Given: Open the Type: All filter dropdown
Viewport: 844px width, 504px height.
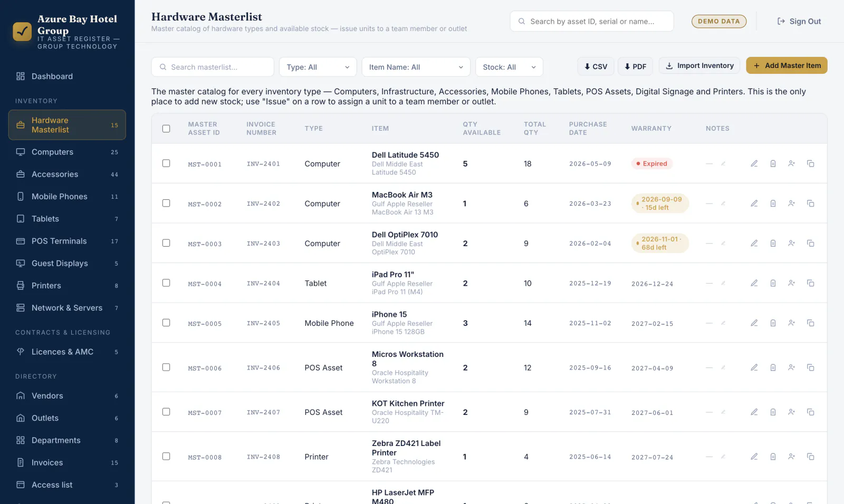Looking at the screenshot, I should pos(318,67).
